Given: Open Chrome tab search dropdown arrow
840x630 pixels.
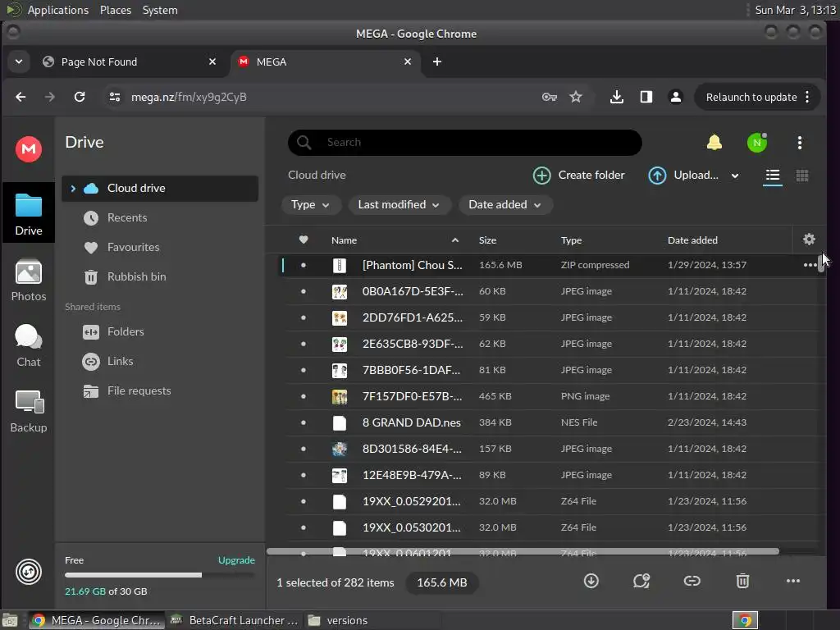Looking at the screenshot, I should coord(19,62).
